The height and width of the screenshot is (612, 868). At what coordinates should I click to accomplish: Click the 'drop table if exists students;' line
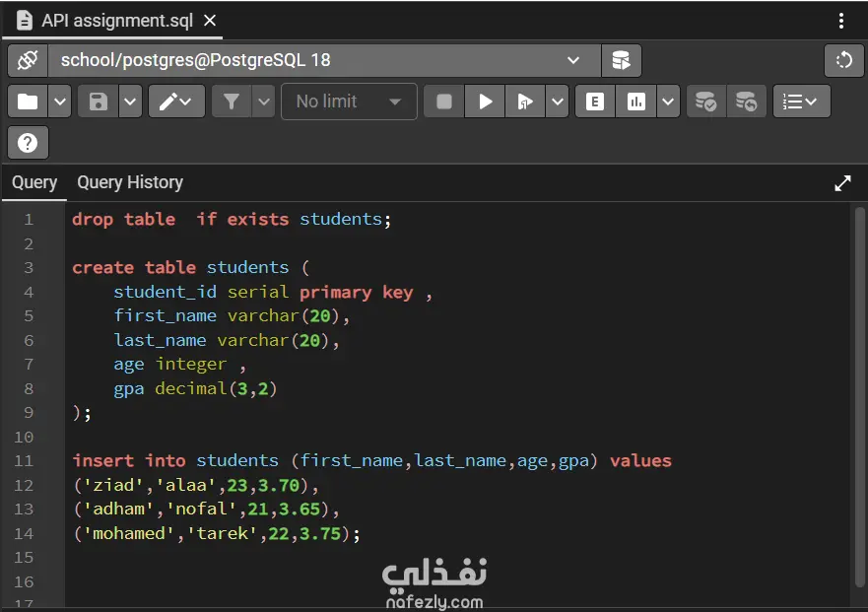point(232,220)
